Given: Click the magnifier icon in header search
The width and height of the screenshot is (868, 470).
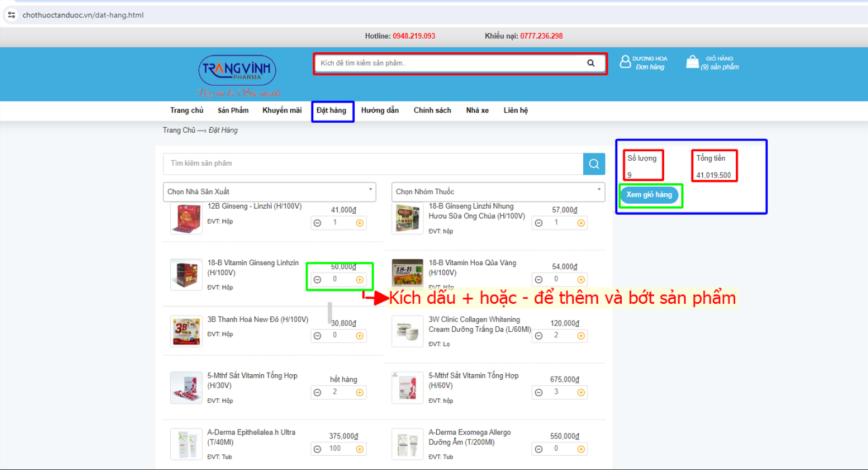Looking at the screenshot, I should [x=590, y=63].
